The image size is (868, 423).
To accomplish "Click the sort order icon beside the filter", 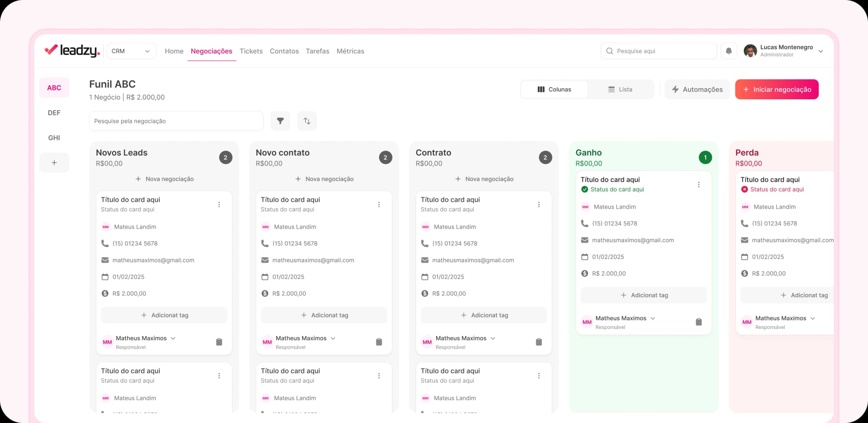I will pos(306,121).
